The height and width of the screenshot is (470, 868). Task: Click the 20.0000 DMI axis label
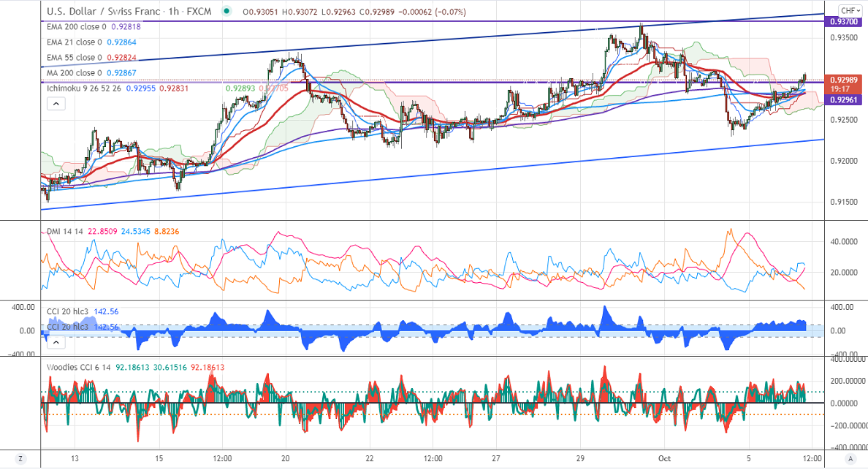click(x=844, y=273)
